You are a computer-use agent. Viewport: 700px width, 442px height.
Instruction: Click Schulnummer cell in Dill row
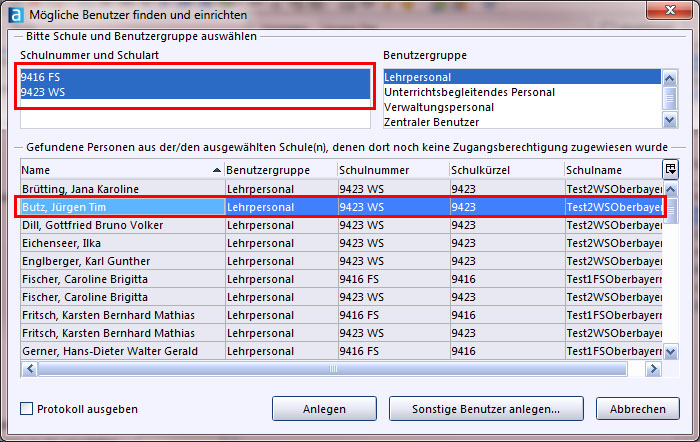(x=393, y=225)
